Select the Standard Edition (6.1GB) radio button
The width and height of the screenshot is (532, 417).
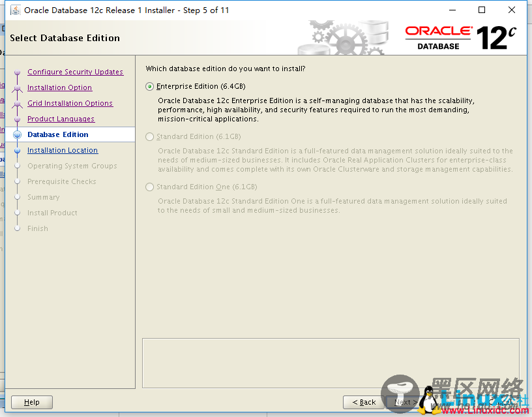[150, 137]
